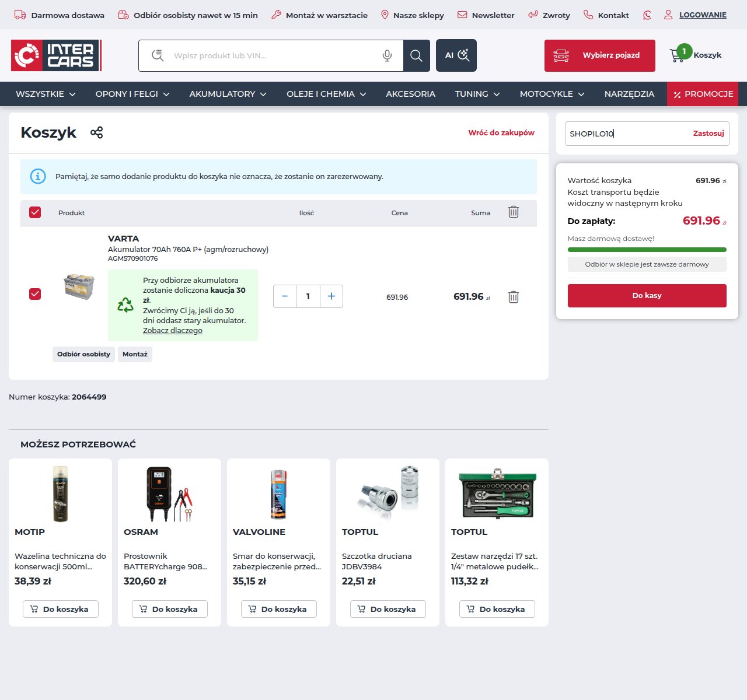Click the LOGOWANIE link

pos(703,15)
